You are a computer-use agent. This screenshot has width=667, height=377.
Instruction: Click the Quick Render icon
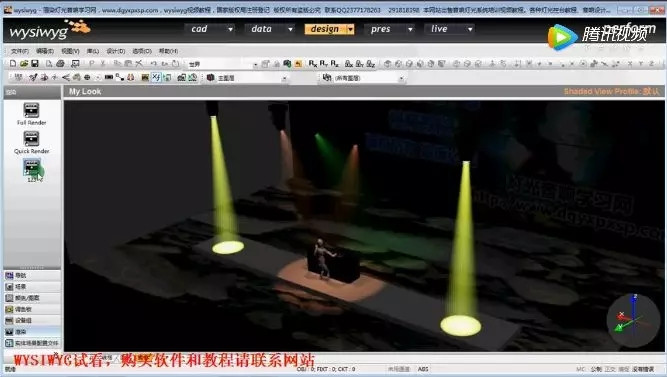(31, 139)
